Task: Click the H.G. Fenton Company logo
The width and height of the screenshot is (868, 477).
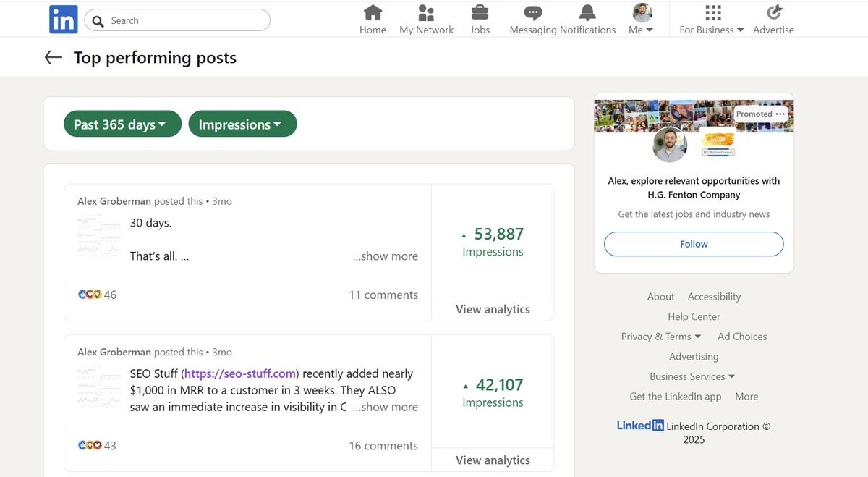Action: 718,143
